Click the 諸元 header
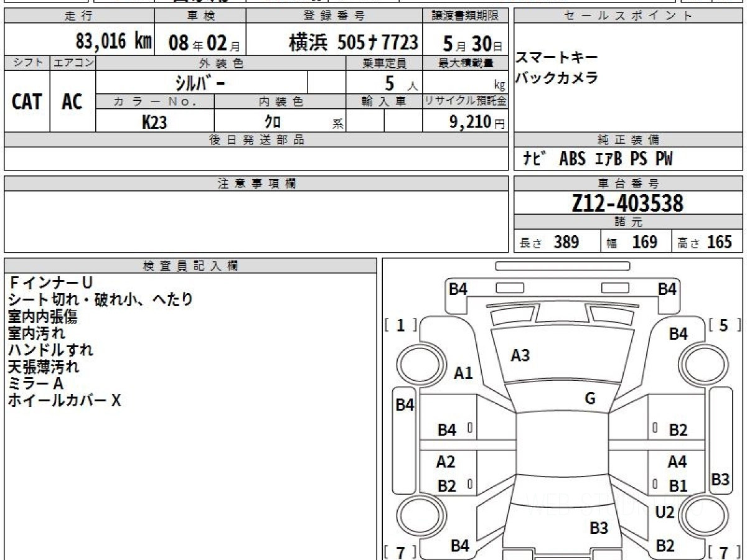This screenshot has height=560, width=747. tap(628, 223)
